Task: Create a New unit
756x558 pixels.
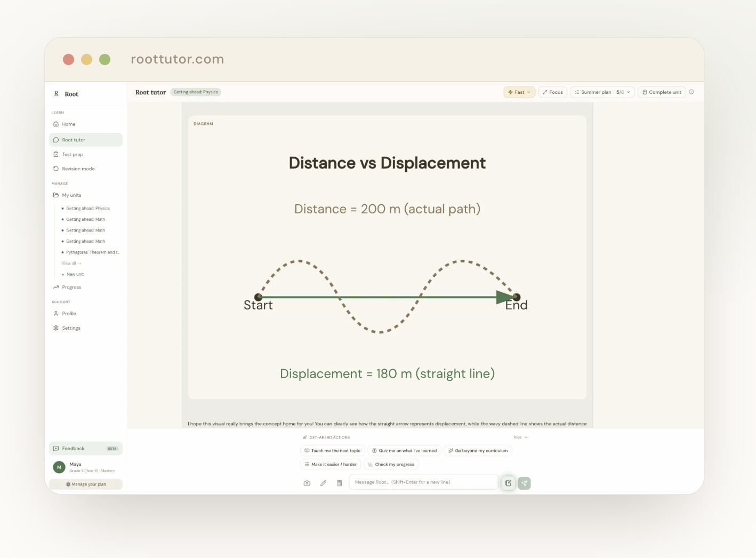Action: click(74, 274)
